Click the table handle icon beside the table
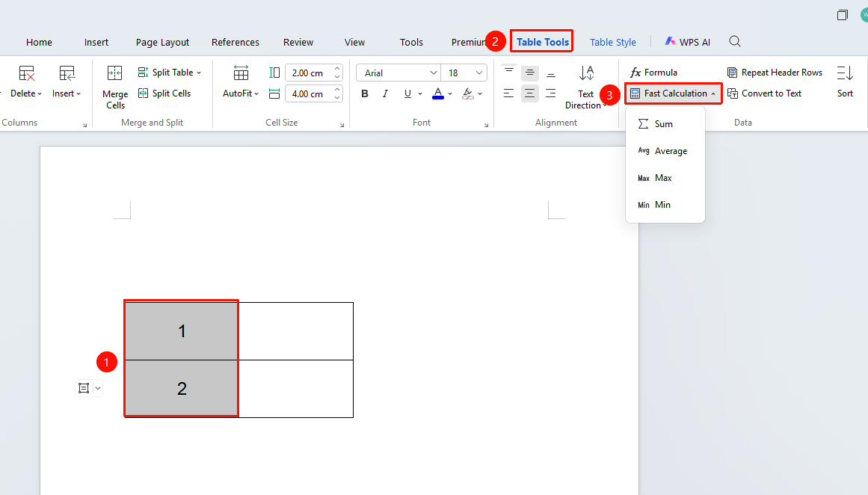Viewport: 868px width, 495px height. (x=84, y=388)
